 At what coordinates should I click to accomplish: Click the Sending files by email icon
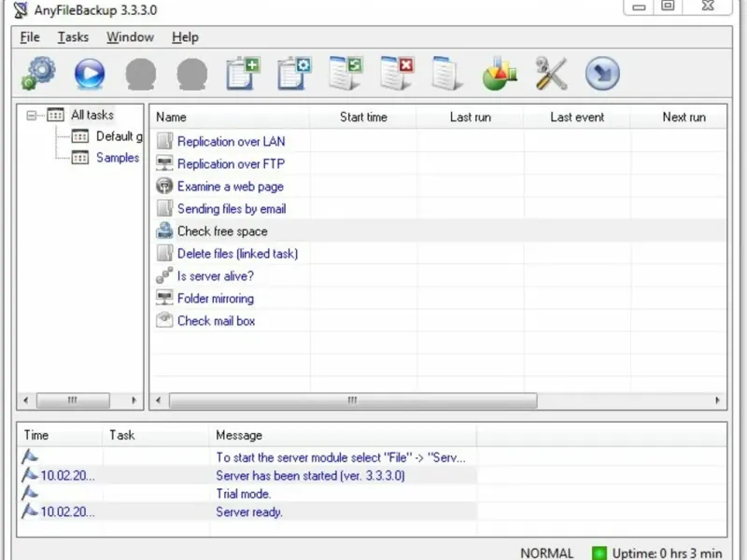[164, 208]
